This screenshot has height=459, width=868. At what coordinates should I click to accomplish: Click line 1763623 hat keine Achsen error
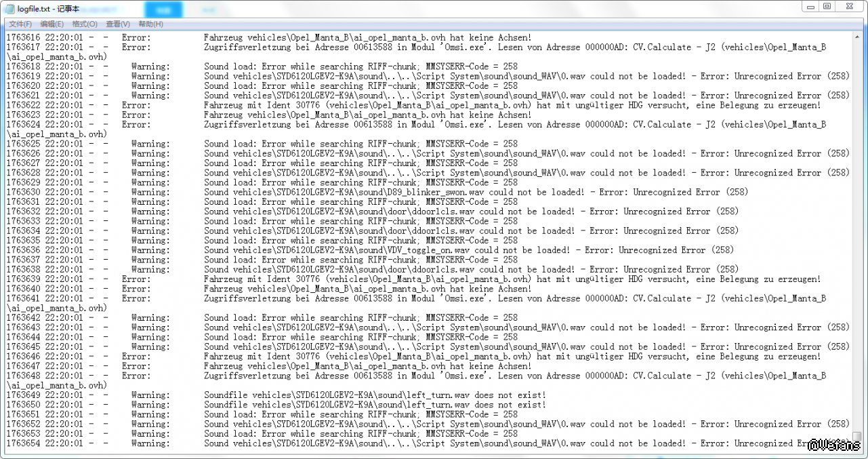(x=367, y=115)
